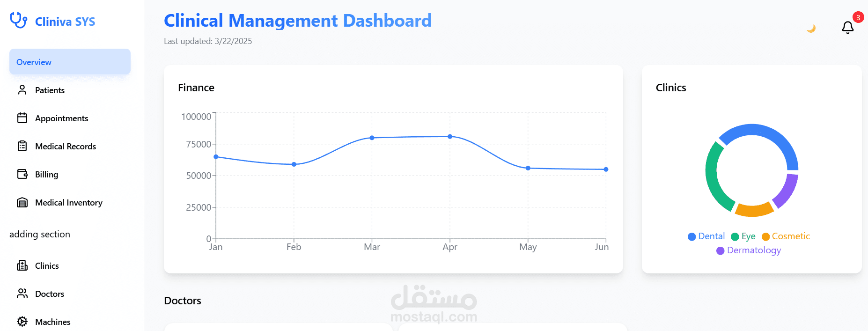Click the Patients person icon
Screen dimensions: 868x331
point(22,90)
